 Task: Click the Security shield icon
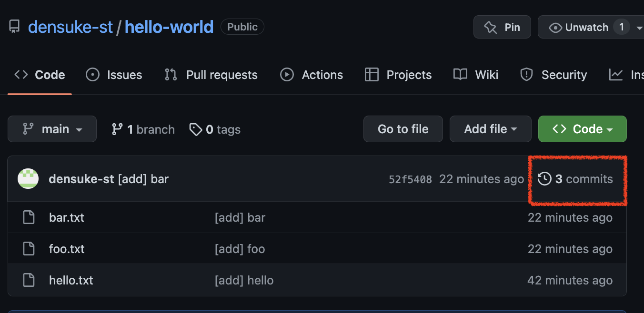click(526, 75)
